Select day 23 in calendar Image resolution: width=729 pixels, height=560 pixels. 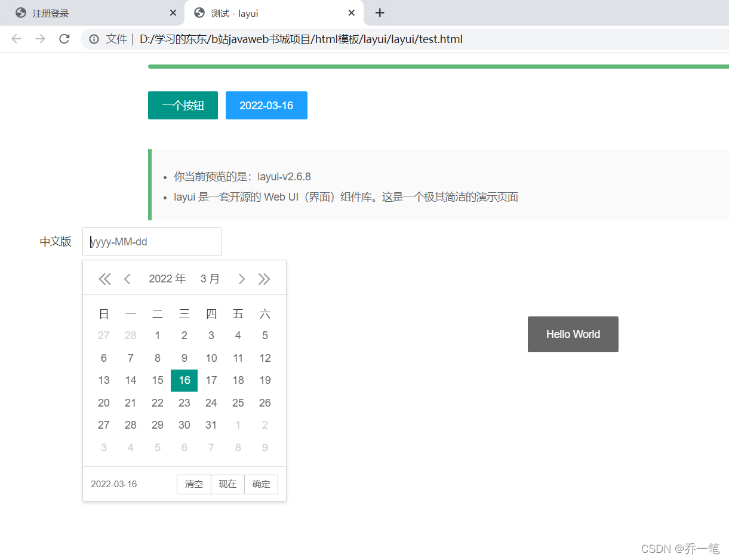tap(184, 403)
